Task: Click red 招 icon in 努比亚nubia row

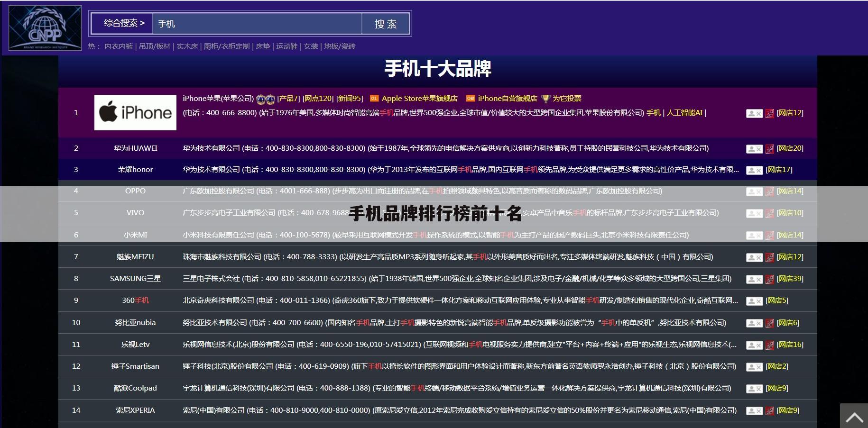Action: [769, 323]
